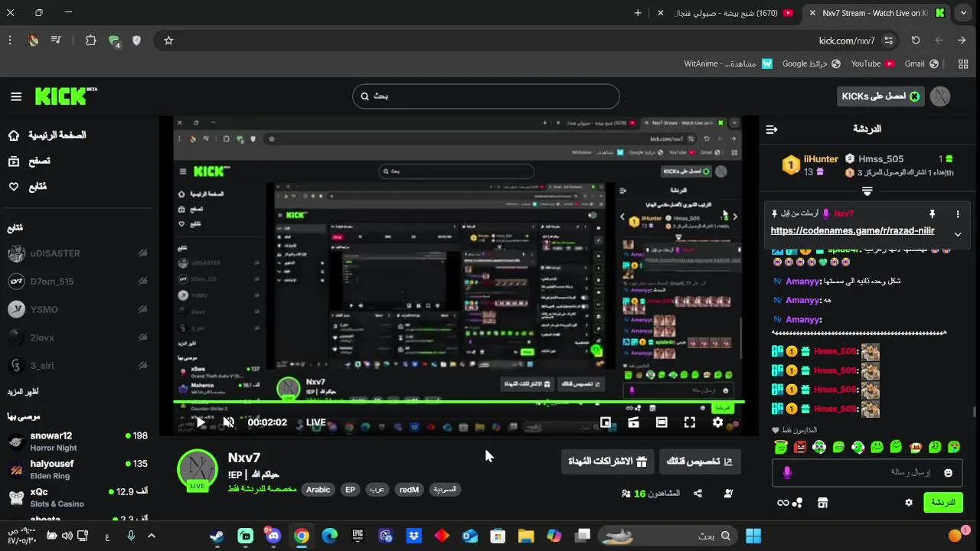The image size is (980, 551).
Task: Unmute the stream audio
Action: pos(228,422)
